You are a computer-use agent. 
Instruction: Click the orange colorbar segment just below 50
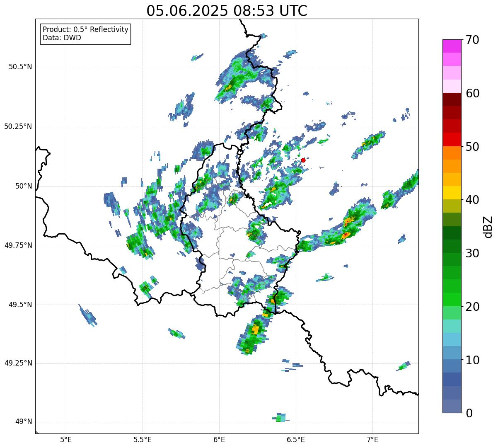(x=452, y=153)
